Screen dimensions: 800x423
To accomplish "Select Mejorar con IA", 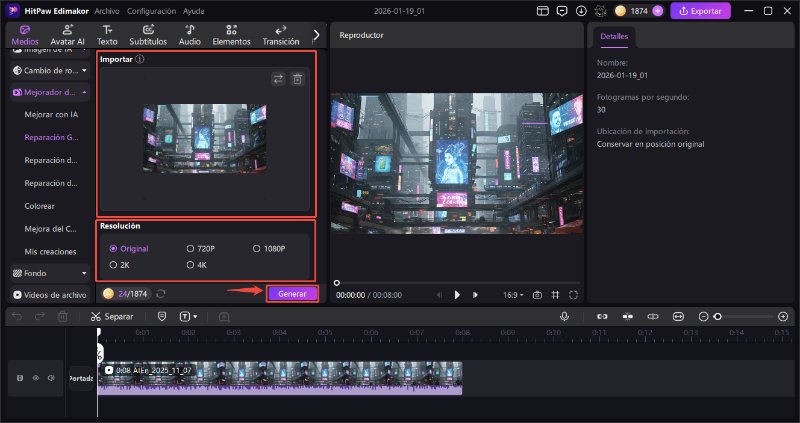I will (x=51, y=114).
